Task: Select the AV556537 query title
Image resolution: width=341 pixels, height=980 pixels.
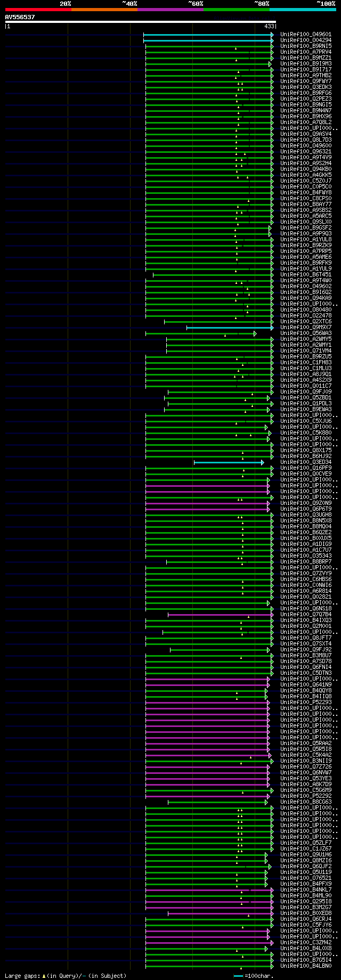Action: (x=20, y=17)
